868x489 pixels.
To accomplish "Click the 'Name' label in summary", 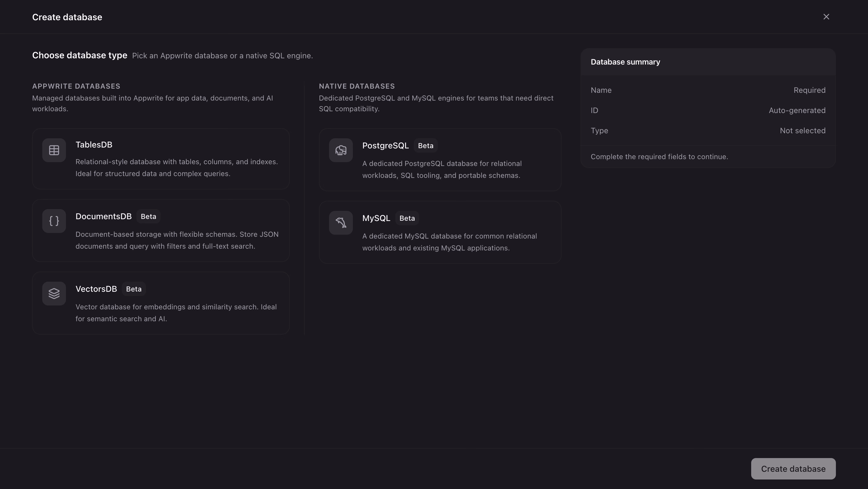I will (x=601, y=90).
